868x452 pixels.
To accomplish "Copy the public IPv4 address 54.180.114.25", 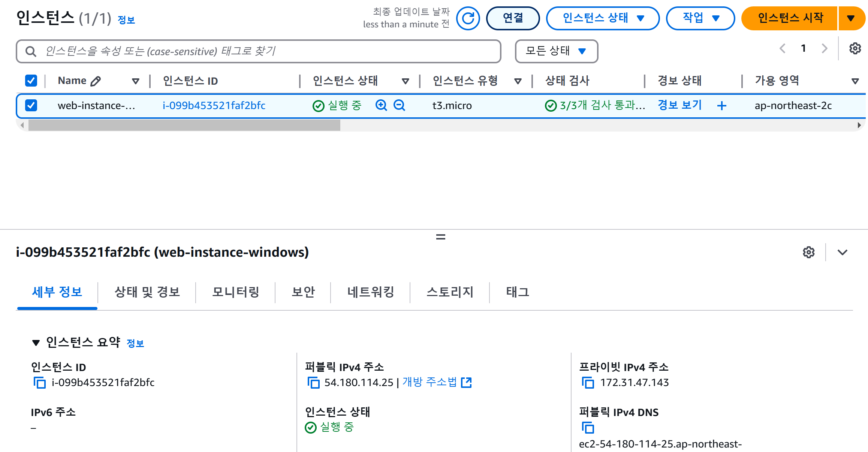I will click(313, 383).
